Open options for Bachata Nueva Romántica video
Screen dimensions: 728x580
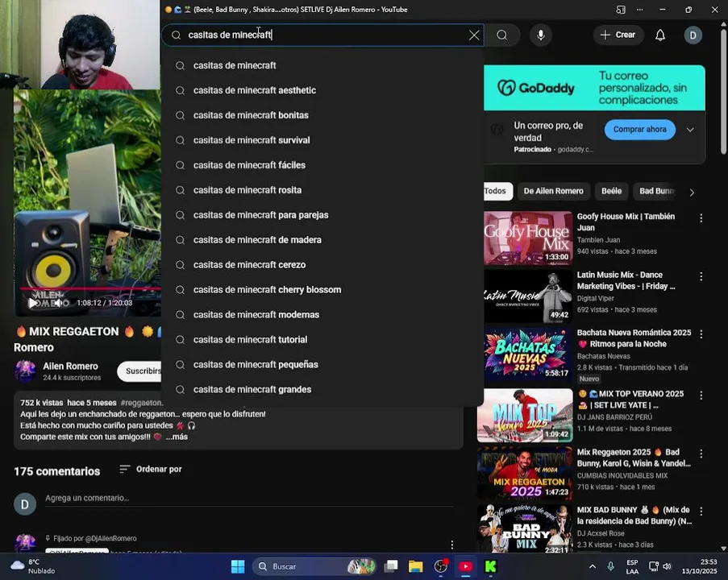coord(701,334)
